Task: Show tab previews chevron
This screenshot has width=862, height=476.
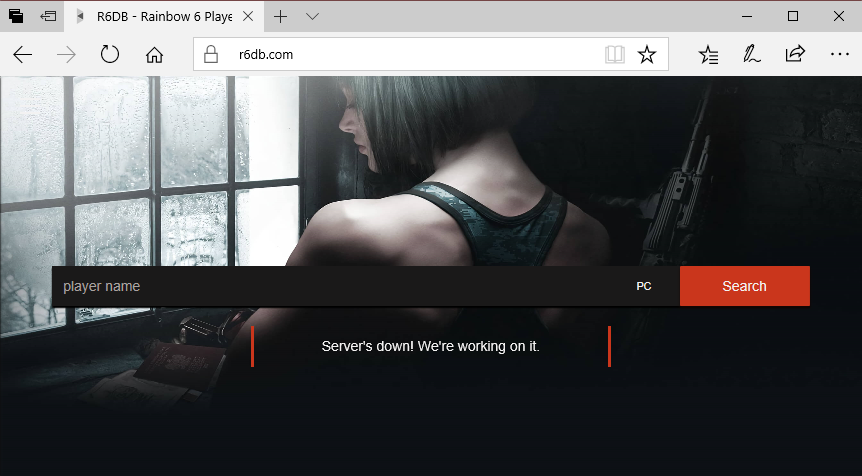Action: pyautogui.click(x=312, y=16)
